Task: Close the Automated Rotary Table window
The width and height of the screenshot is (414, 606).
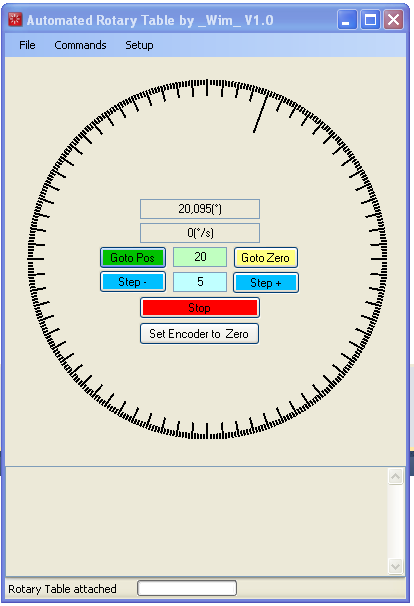Action: tap(394, 20)
